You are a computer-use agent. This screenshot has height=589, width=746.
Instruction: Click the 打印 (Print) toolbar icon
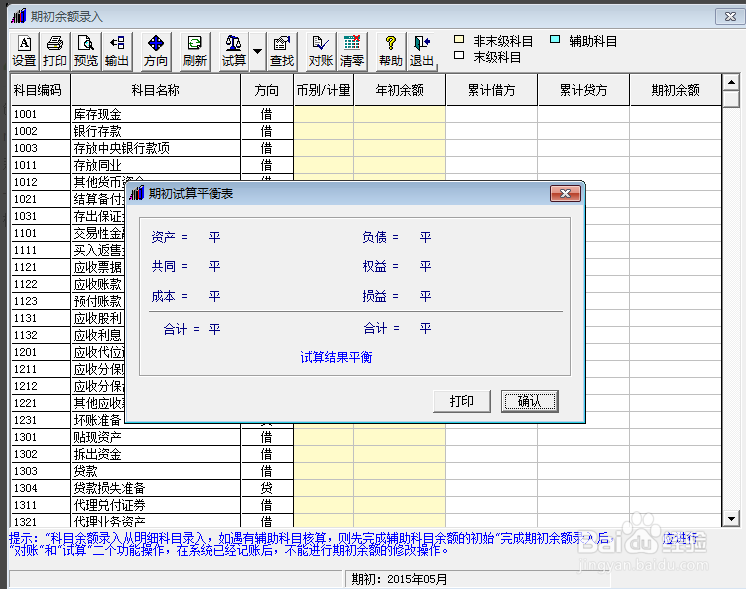55,51
